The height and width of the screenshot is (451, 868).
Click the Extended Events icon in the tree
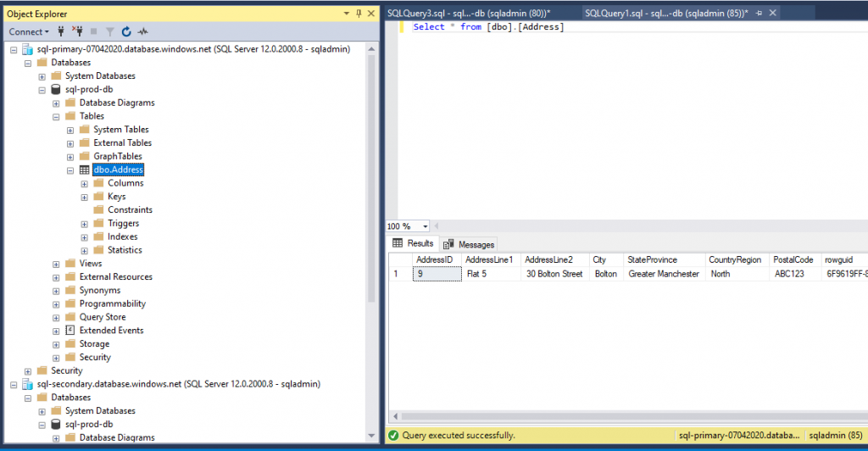70,331
